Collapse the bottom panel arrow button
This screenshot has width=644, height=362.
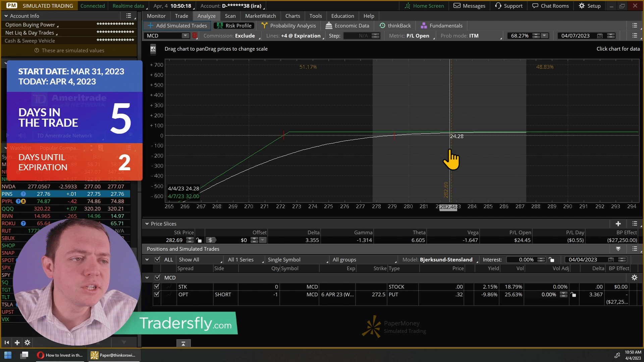(x=183, y=344)
